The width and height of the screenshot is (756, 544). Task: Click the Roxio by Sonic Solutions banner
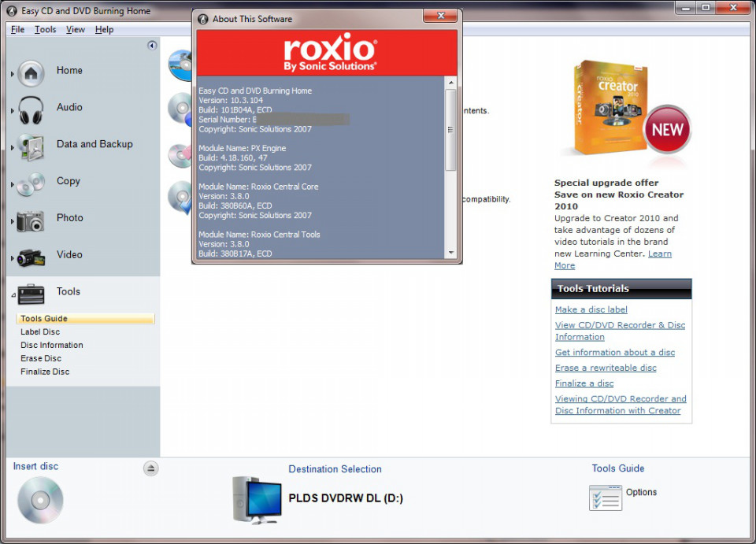327,53
